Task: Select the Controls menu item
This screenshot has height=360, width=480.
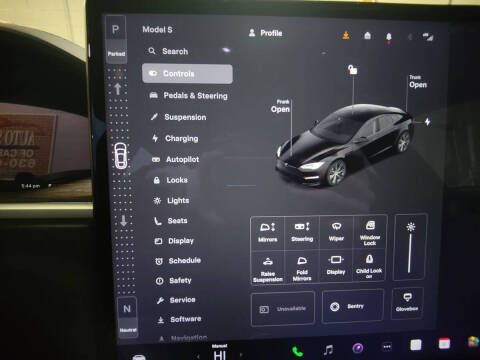Action: [x=187, y=74]
